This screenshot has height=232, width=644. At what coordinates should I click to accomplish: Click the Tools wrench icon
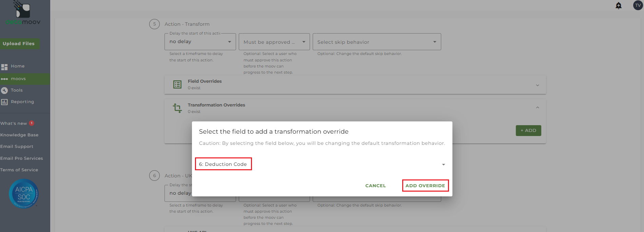pos(4,90)
